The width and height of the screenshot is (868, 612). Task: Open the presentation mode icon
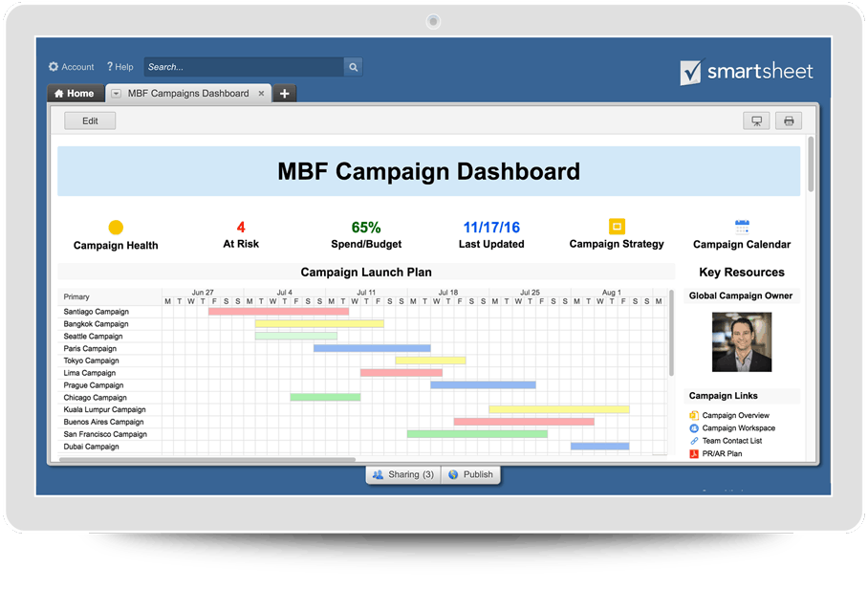pos(756,120)
